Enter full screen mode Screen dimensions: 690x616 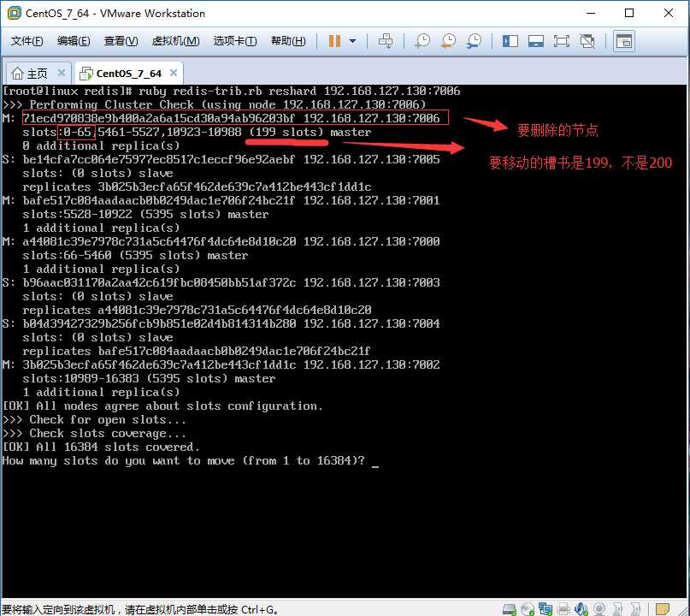[x=562, y=41]
